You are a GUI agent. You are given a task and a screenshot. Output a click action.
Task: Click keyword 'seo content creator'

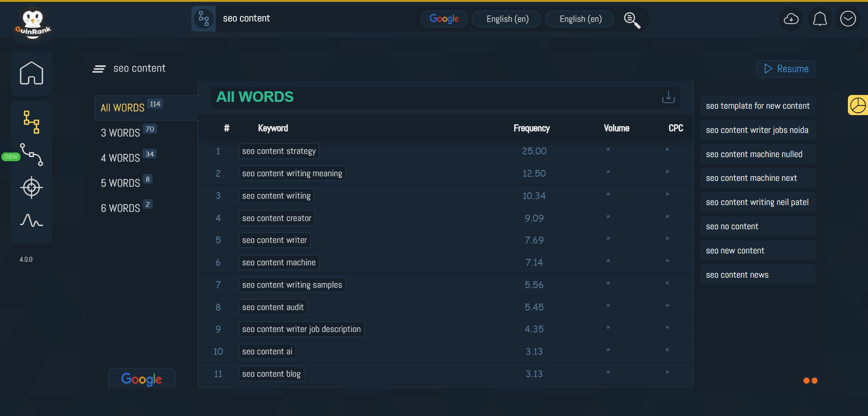coord(276,218)
